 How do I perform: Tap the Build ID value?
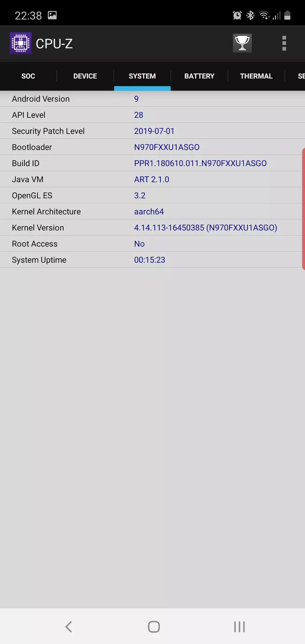[x=200, y=163]
